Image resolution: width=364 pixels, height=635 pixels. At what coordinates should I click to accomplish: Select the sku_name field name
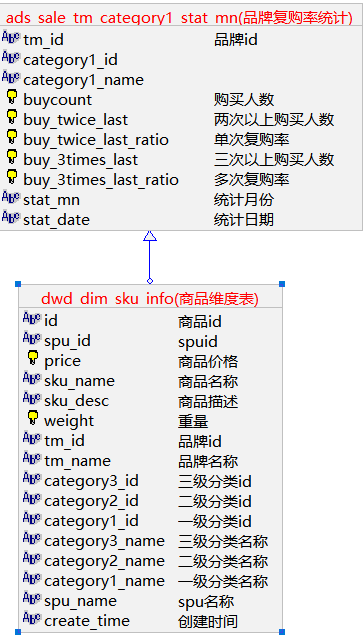pyautogui.click(x=79, y=381)
